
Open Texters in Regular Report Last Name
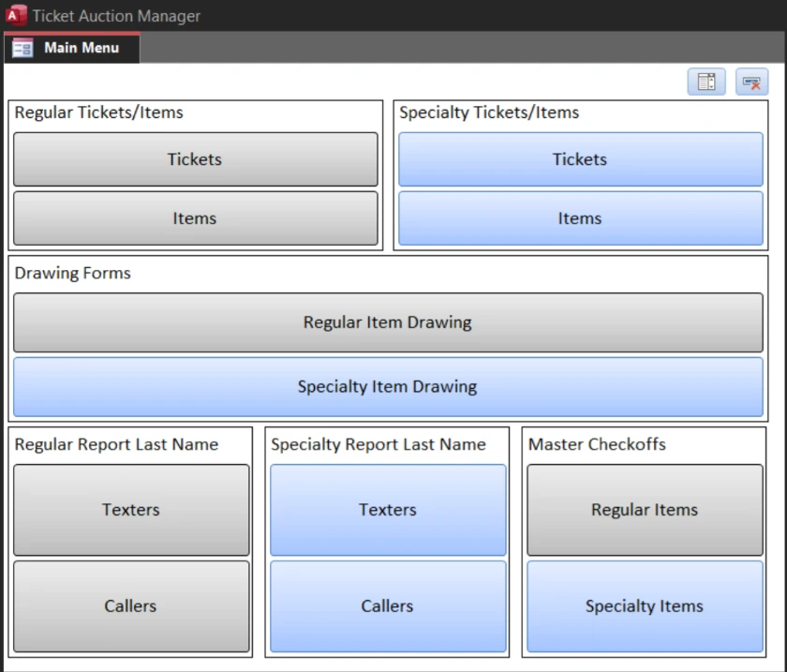pos(131,510)
